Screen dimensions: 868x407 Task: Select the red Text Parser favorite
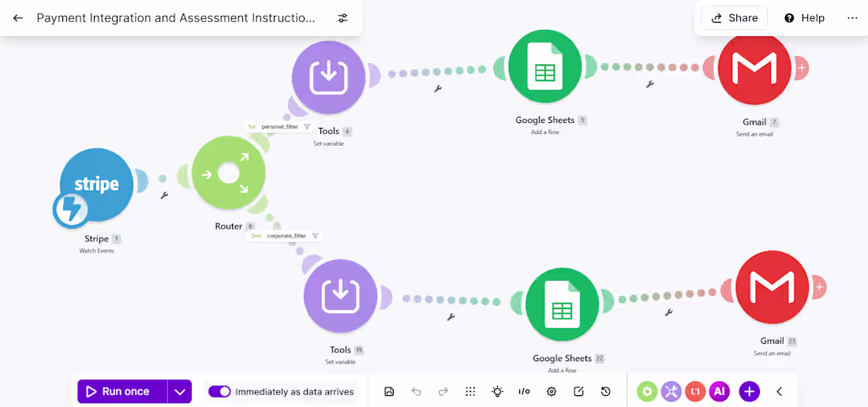click(694, 391)
